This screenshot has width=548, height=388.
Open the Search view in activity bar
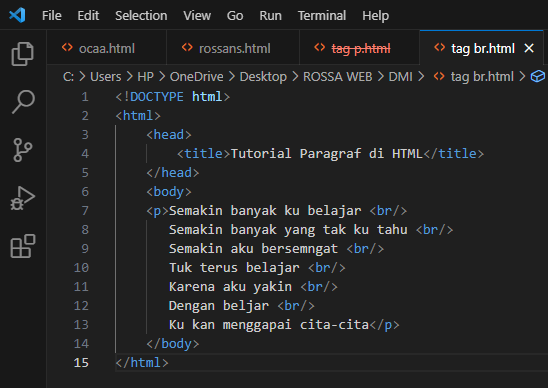[x=23, y=102]
